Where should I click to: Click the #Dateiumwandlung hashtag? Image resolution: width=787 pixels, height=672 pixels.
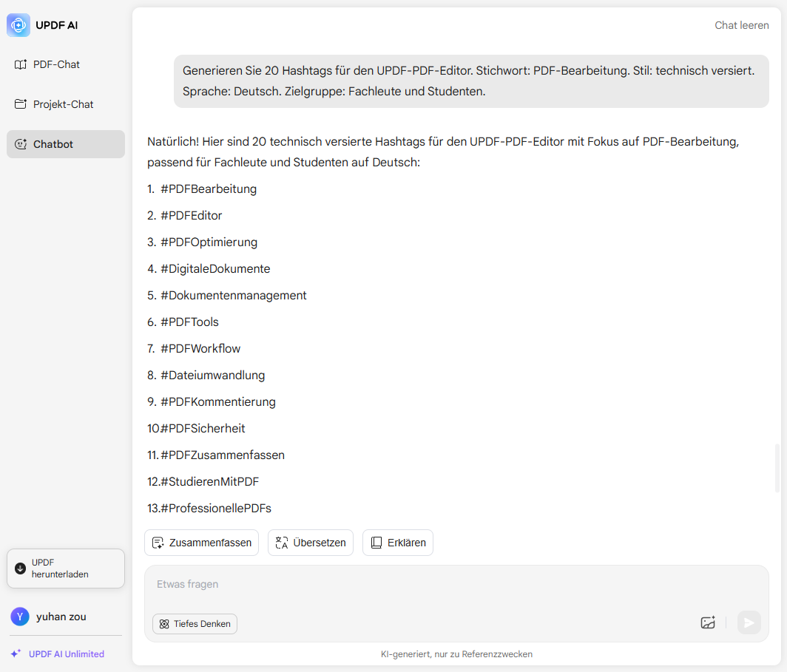click(x=213, y=375)
